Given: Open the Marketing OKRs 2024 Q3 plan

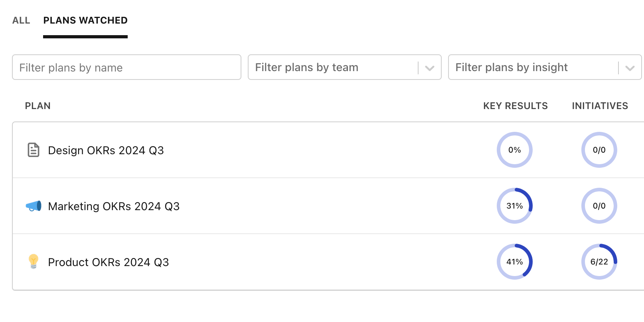Looking at the screenshot, I should coord(114,206).
